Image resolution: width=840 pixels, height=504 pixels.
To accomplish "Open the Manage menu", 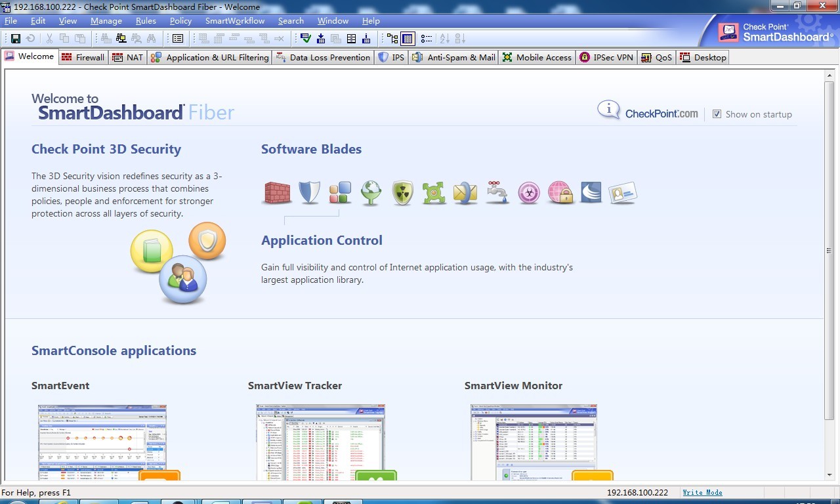I will click(106, 20).
